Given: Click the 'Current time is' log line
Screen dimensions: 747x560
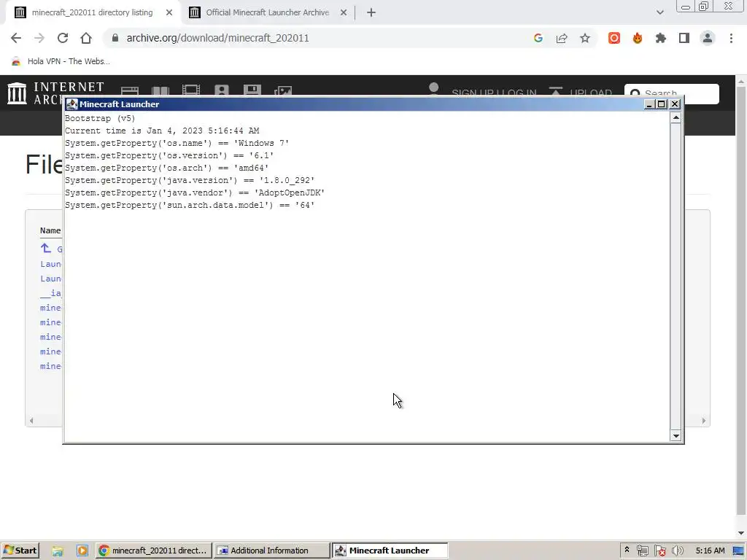Looking at the screenshot, I should click(x=162, y=131).
